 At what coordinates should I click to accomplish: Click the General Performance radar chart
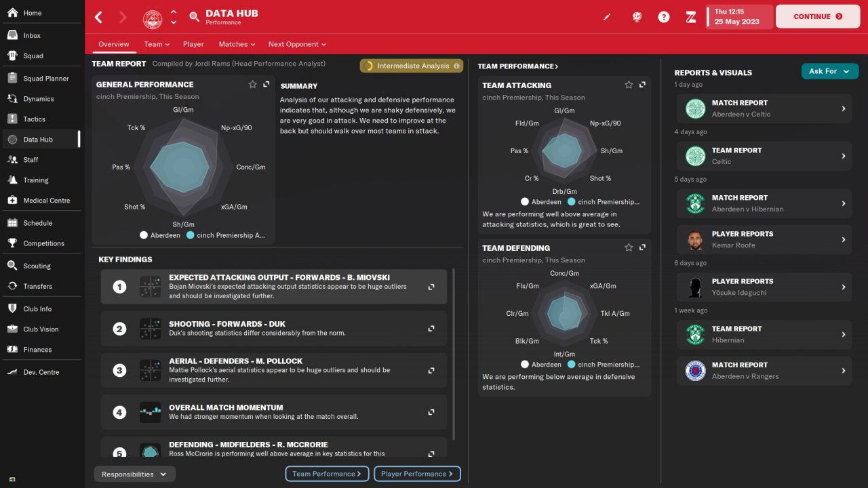(182, 165)
